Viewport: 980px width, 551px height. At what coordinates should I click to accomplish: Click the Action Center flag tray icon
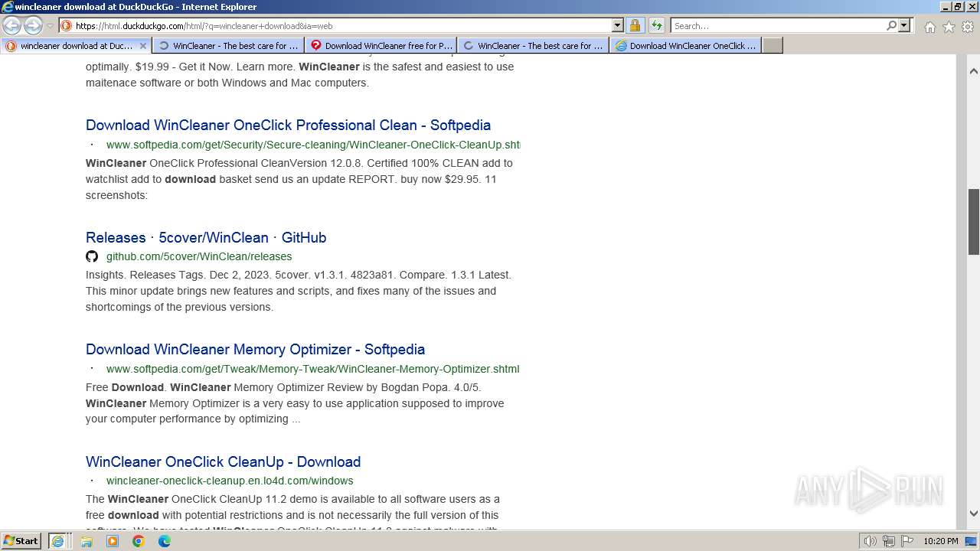pos(907,541)
